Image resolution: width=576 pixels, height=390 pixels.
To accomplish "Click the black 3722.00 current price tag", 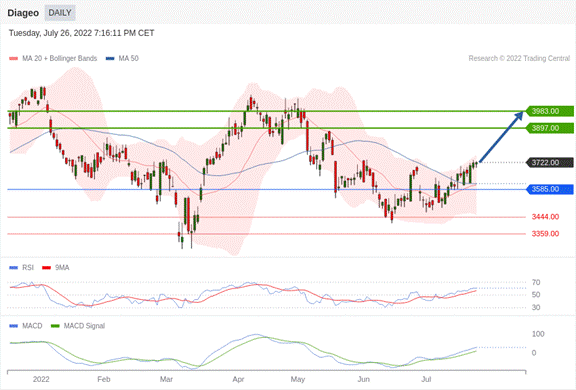I will pos(550,163).
